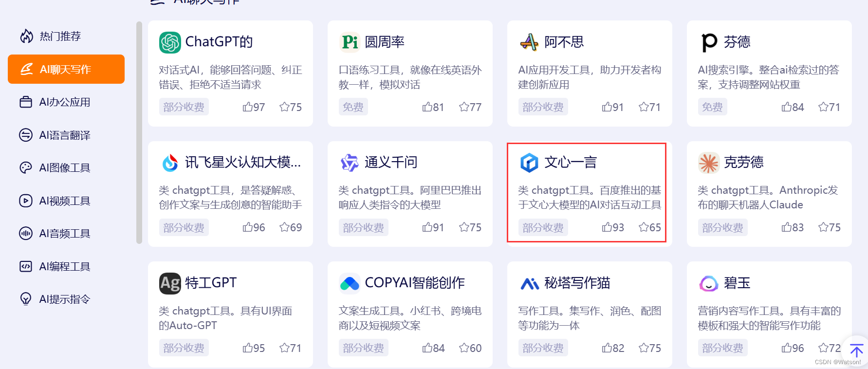Open the 克劳德 card title
This screenshot has height=369, width=868.
[743, 162]
